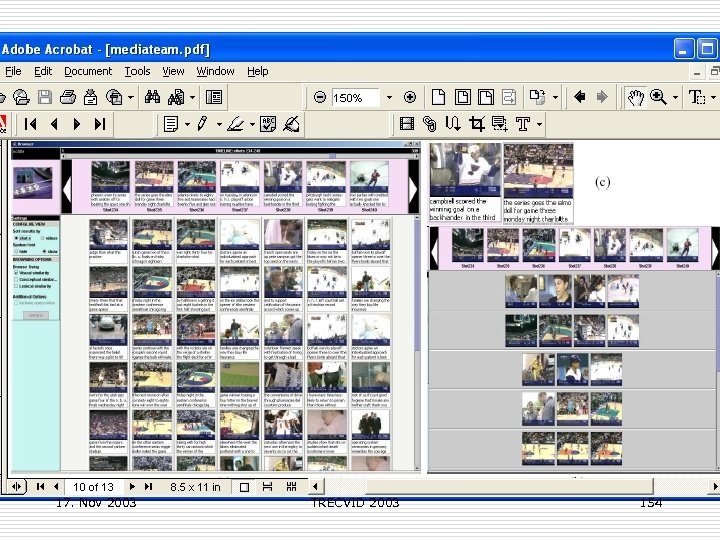Save the document with the floppy icon
720x540 pixels.
coord(45,97)
